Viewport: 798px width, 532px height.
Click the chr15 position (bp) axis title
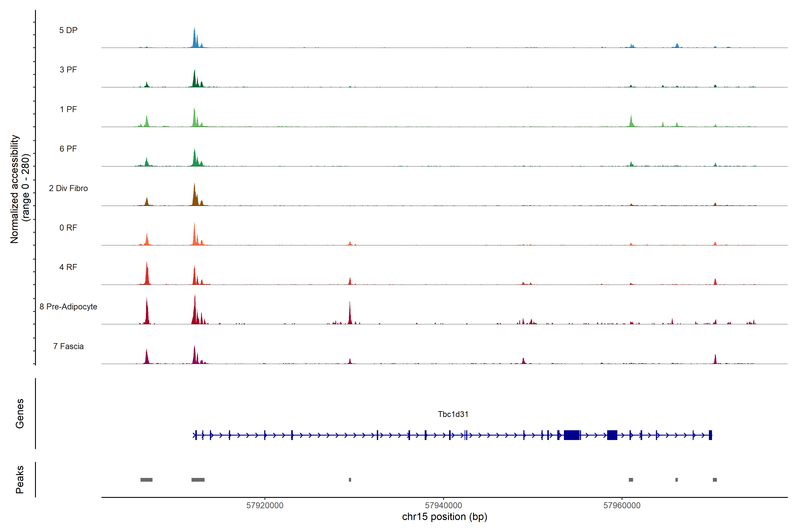click(x=444, y=517)
